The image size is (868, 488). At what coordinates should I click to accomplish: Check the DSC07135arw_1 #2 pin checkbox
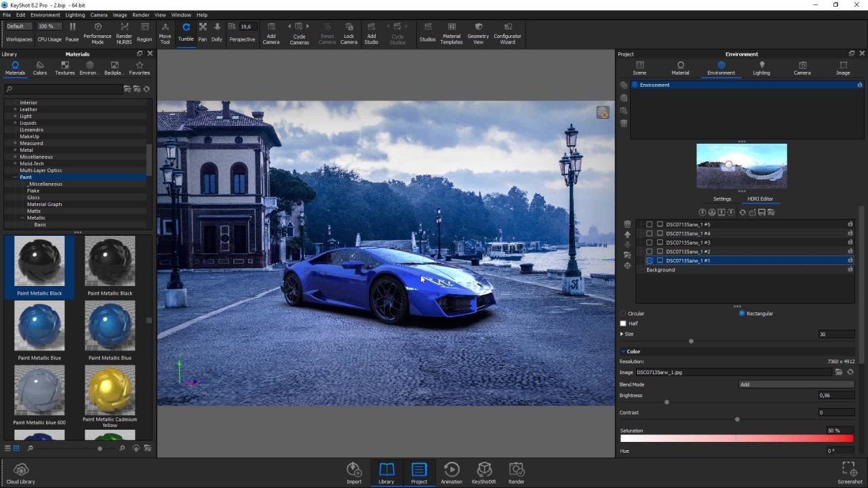tap(649, 251)
